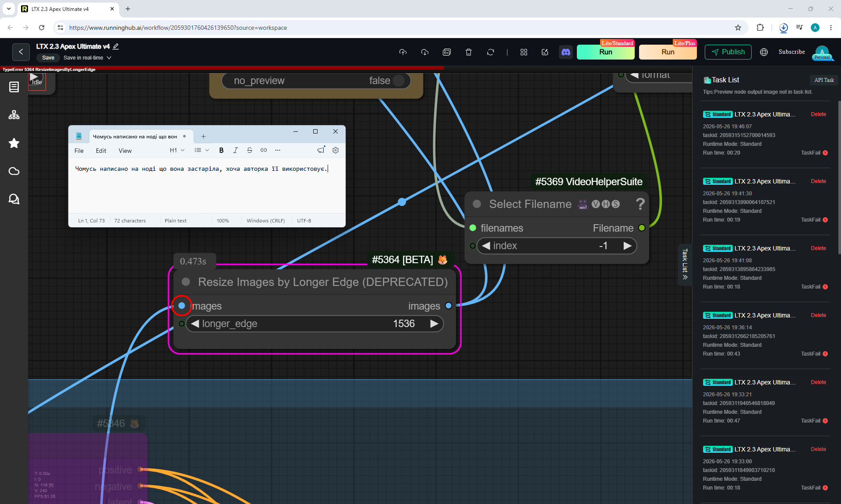This screenshot has width=841, height=504.
Task: Select the Notepad document tab
Action: click(x=140, y=136)
